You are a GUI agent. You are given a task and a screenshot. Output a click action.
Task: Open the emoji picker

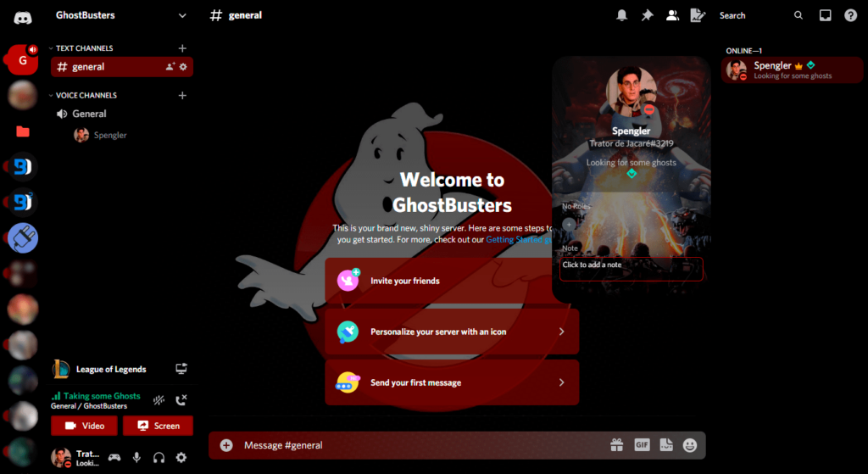(x=690, y=444)
